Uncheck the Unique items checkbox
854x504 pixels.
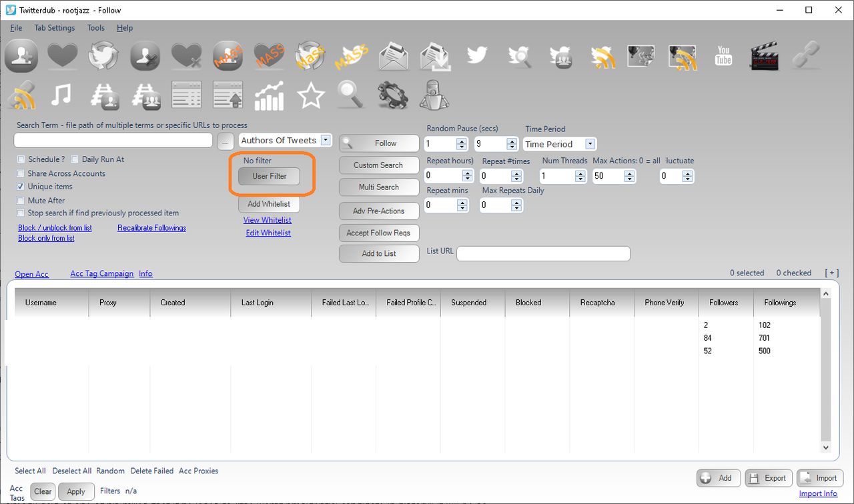click(x=21, y=187)
